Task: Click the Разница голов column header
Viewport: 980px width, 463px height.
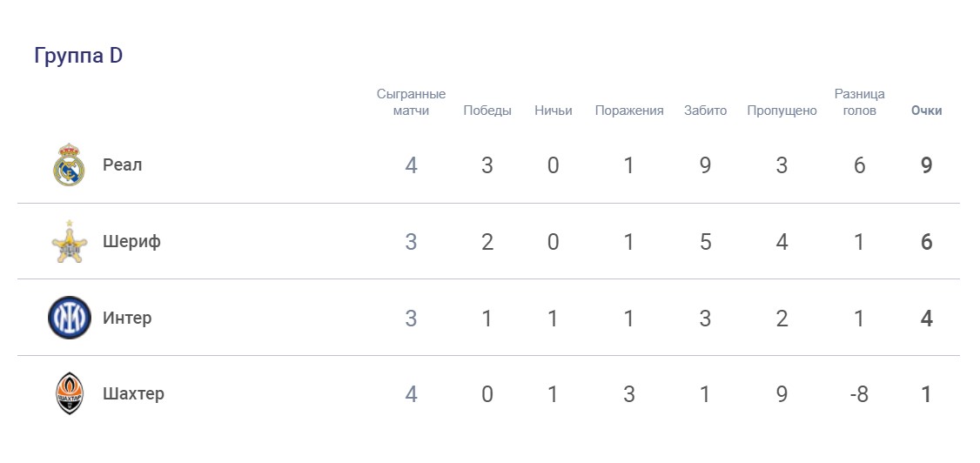Action: click(859, 102)
